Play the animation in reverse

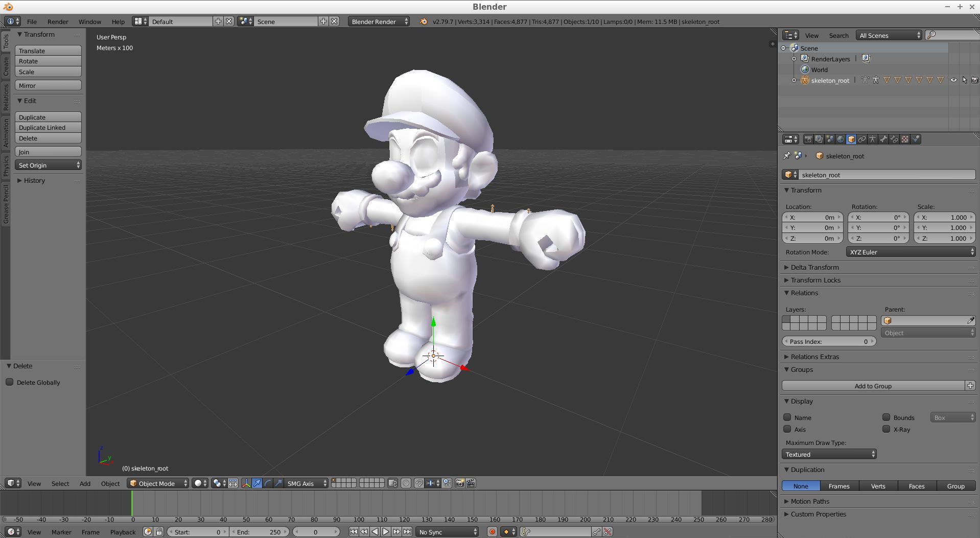point(375,532)
